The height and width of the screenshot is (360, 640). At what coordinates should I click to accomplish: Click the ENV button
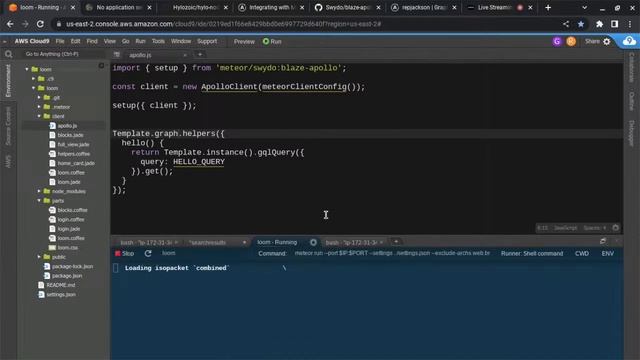coord(607,253)
